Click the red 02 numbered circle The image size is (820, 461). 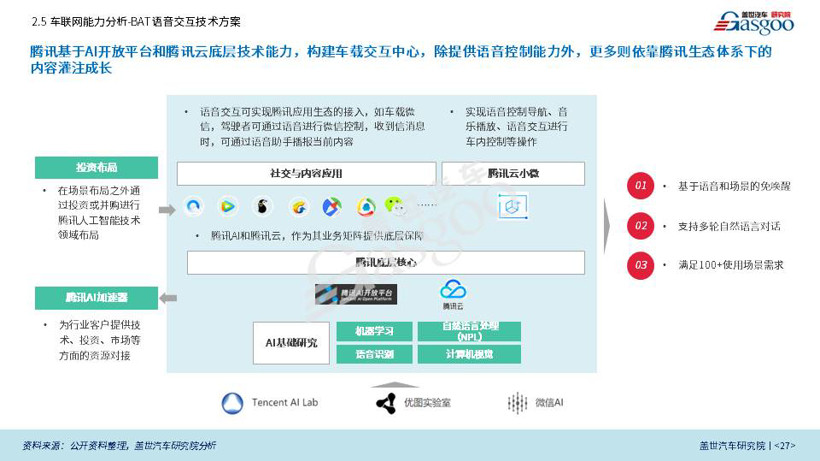coord(641,226)
